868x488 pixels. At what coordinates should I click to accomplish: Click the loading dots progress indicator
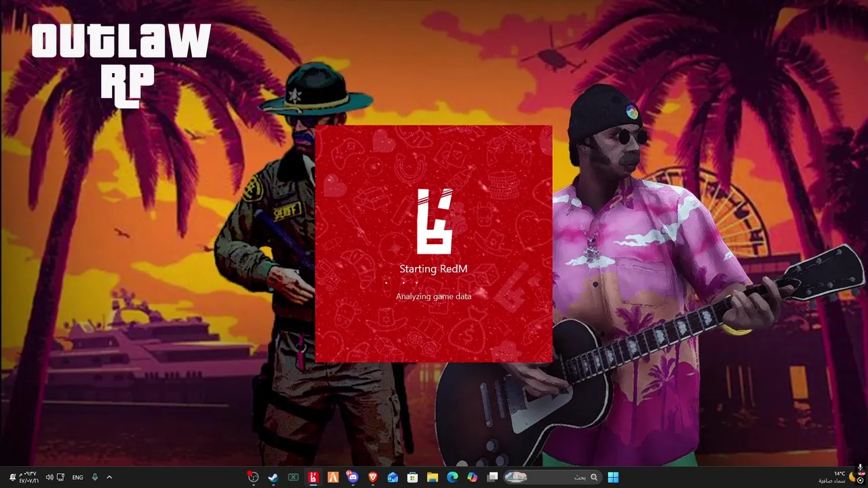pyautogui.click(x=401, y=283)
